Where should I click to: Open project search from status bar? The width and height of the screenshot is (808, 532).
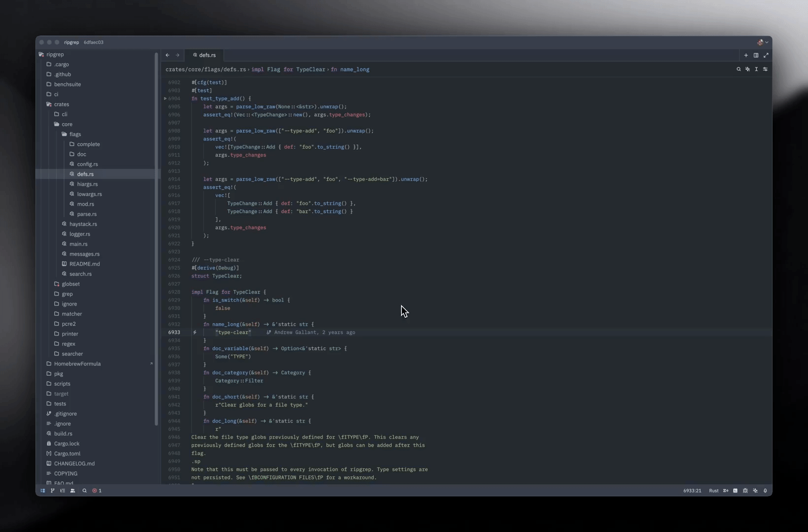pyautogui.click(x=84, y=491)
